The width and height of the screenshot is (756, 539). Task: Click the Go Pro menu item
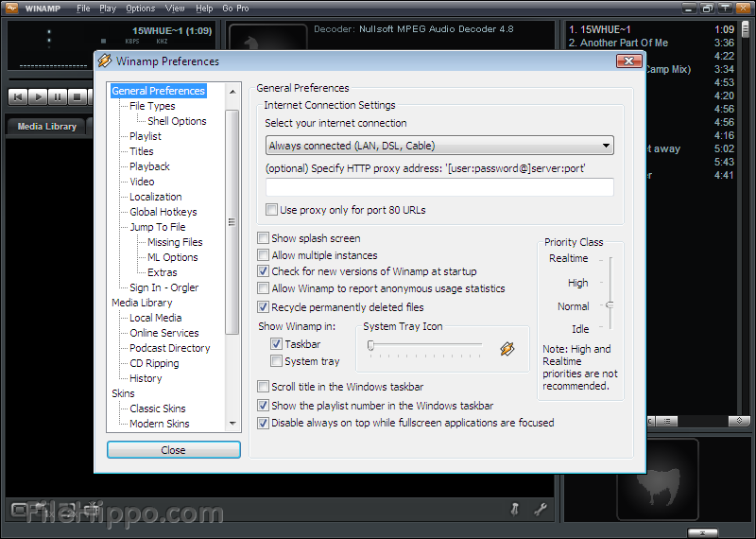[x=235, y=9]
